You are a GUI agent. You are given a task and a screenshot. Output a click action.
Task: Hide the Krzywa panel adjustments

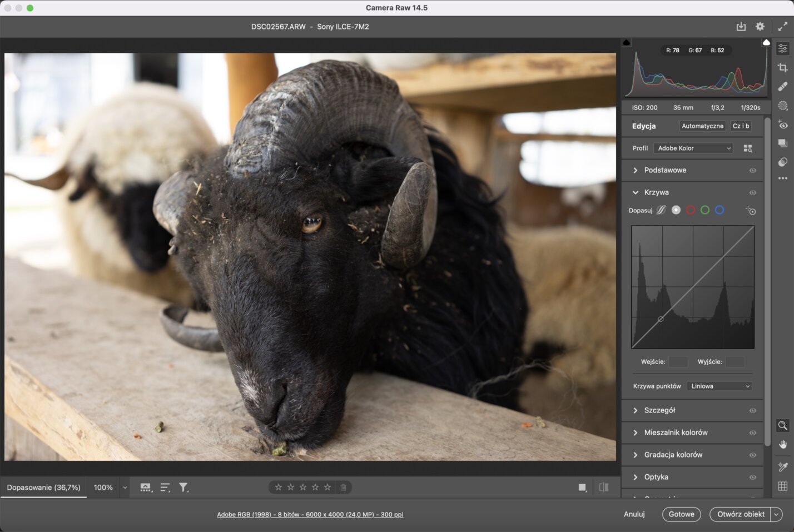[753, 192]
